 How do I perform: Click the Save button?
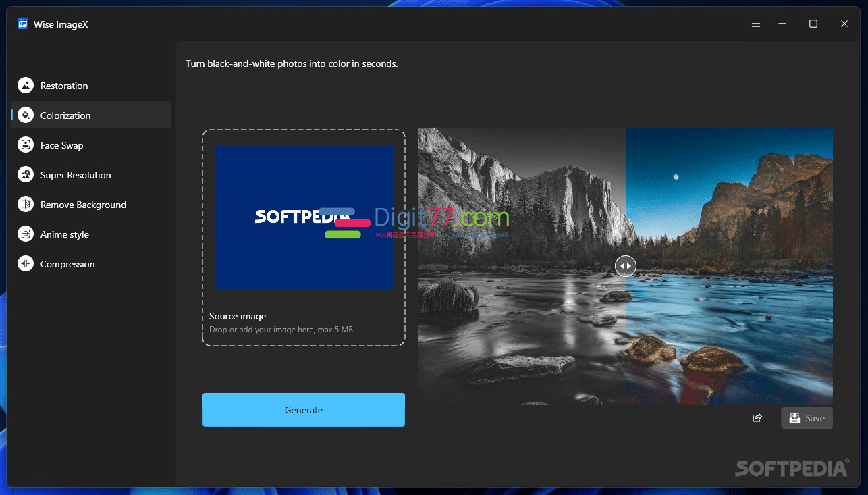coord(807,418)
